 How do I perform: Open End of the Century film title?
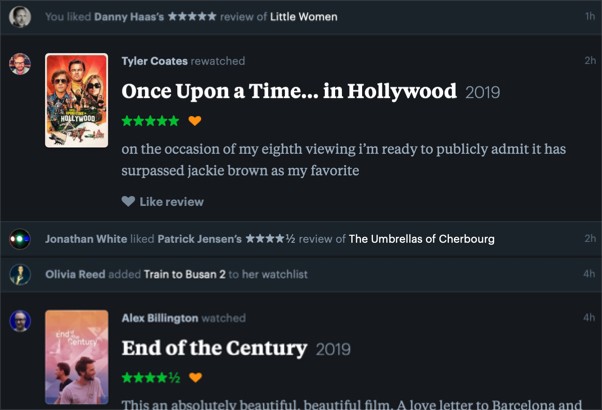tap(214, 348)
